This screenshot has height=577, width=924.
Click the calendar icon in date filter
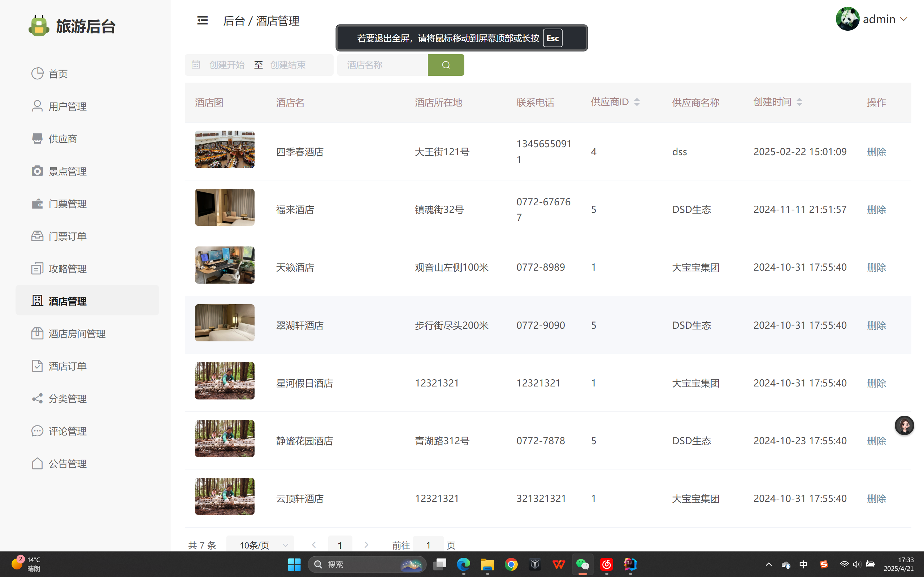[196, 65]
